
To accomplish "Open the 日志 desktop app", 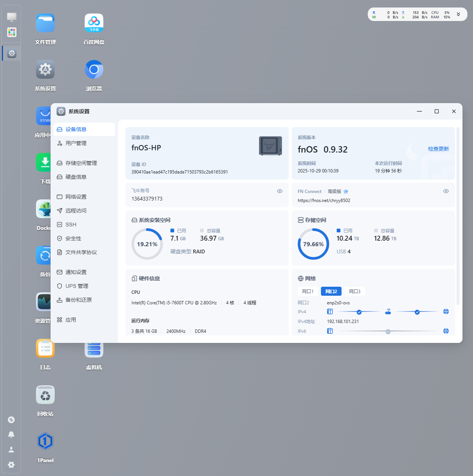I will pos(45,349).
